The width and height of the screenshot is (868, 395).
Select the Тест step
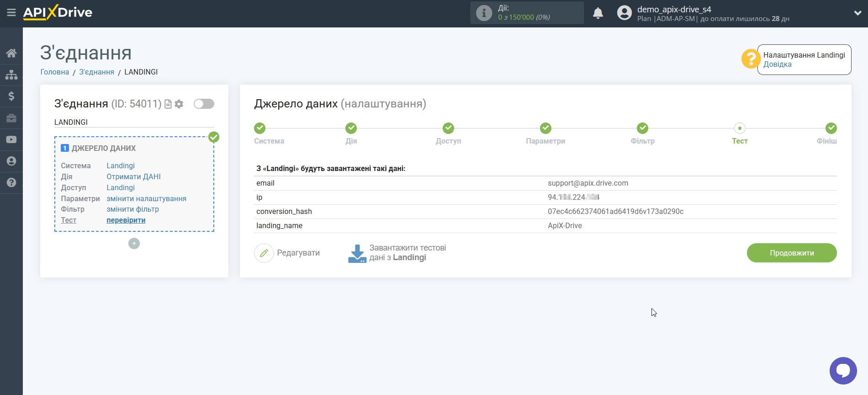coord(740,128)
